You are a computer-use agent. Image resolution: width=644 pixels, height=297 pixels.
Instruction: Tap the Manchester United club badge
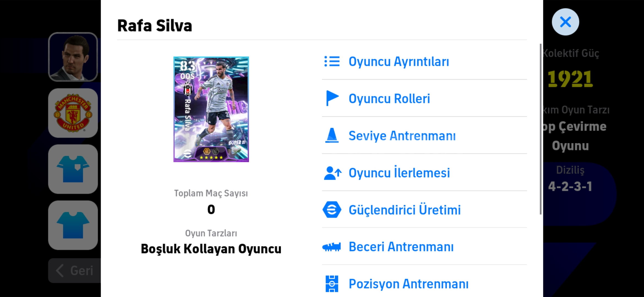tap(73, 113)
